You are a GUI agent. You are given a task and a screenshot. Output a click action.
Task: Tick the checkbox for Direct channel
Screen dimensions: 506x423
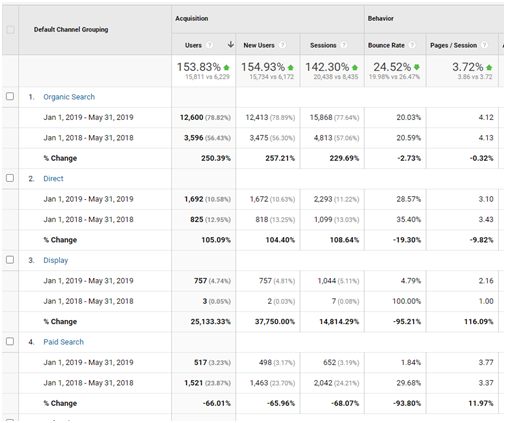pyautogui.click(x=10, y=178)
